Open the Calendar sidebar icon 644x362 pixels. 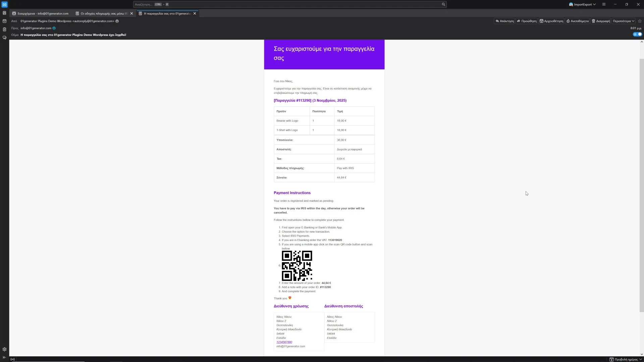click(4, 21)
